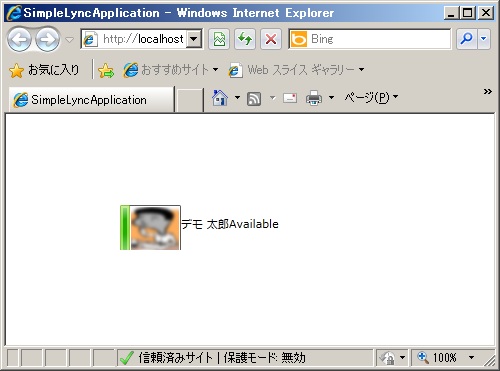Click the Read Mail envelope icon
Screen dimensions: 500x371
tap(290, 98)
